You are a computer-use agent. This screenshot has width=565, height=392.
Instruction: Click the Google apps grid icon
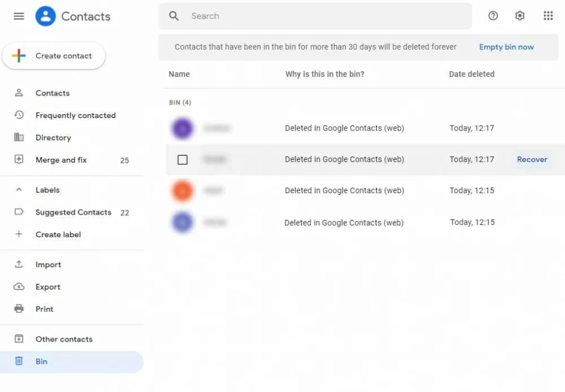(x=547, y=16)
